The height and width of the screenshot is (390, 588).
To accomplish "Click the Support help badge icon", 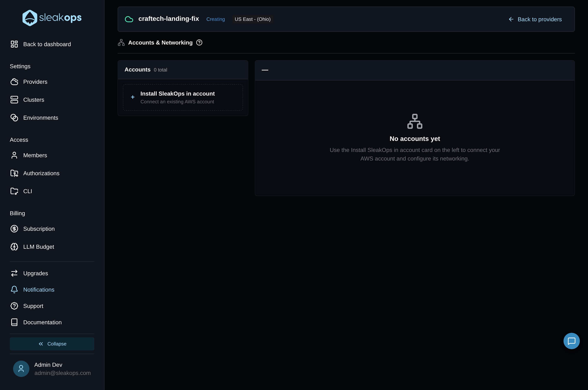I will pyautogui.click(x=14, y=306).
